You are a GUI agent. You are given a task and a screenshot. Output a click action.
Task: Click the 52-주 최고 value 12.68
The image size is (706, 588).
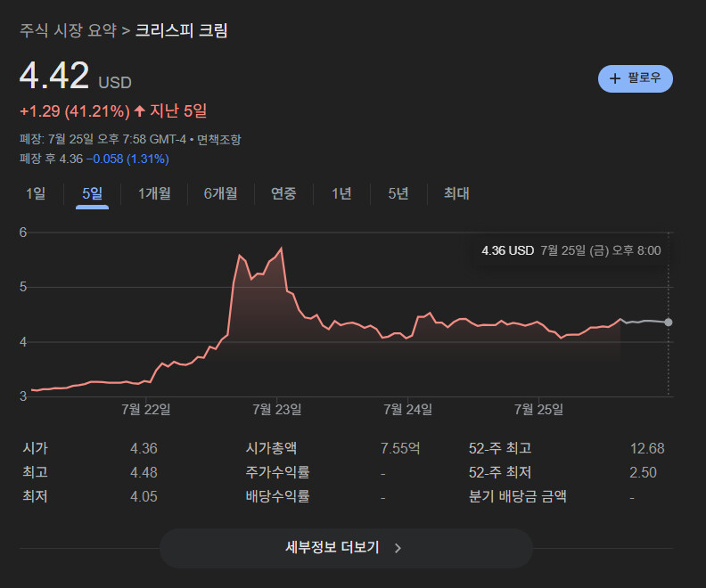(x=647, y=448)
